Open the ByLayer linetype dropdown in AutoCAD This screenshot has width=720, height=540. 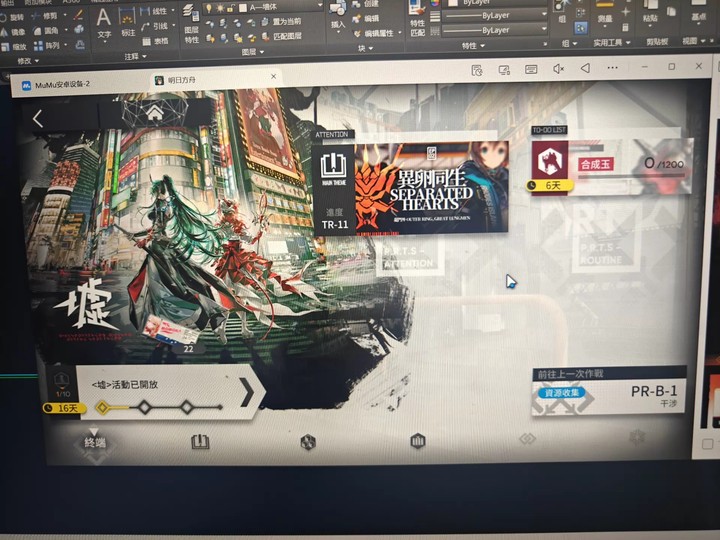[494, 17]
